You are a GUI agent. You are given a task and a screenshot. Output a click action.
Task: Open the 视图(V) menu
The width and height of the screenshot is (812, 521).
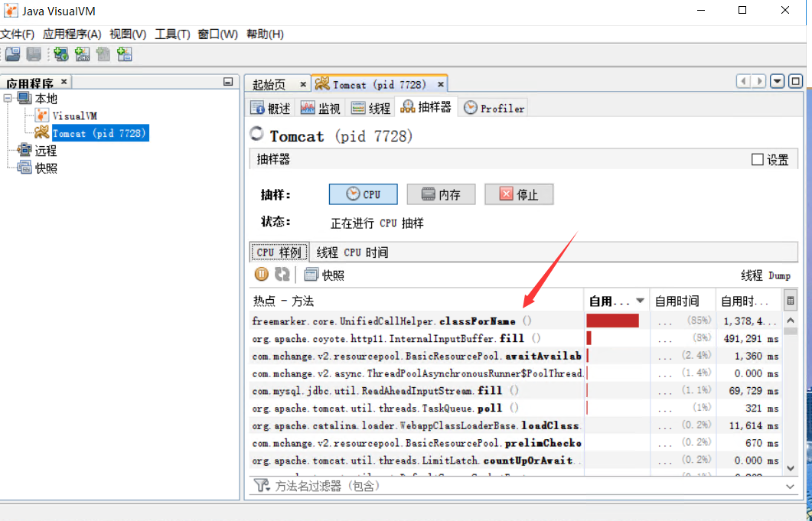pyautogui.click(x=128, y=34)
